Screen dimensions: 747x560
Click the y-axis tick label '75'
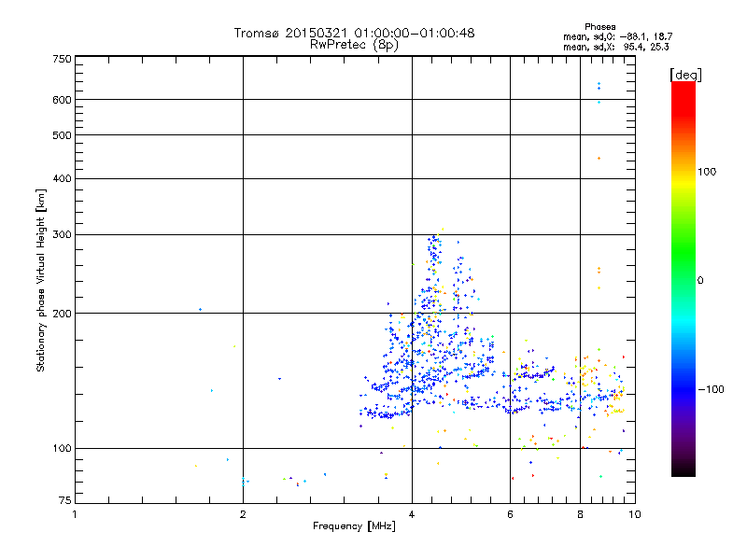tap(65, 500)
